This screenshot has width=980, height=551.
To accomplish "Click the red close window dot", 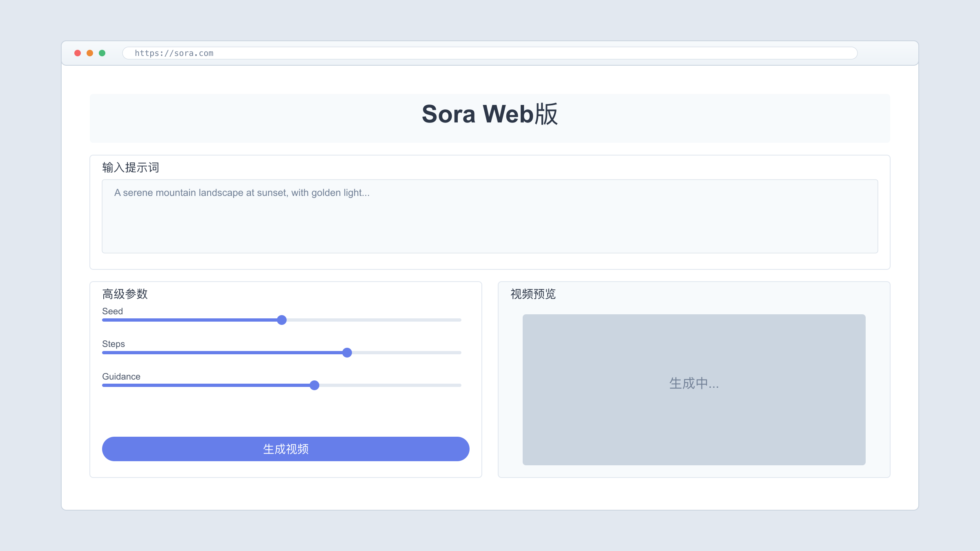I will tap(78, 53).
